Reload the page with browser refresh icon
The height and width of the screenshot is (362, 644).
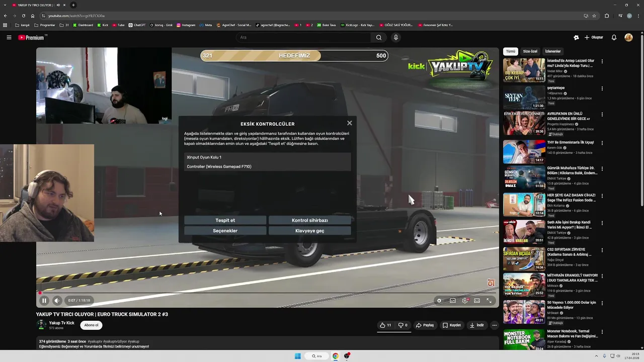click(x=23, y=16)
